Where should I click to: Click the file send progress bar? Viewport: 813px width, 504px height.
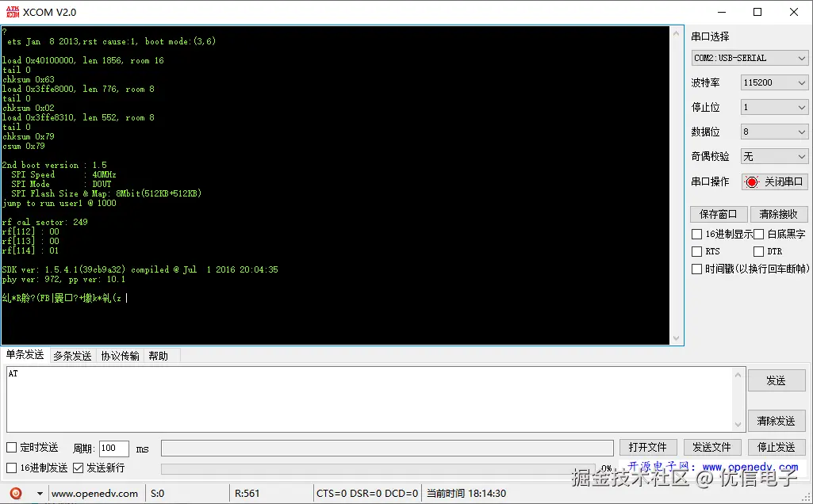pos(378,469)
